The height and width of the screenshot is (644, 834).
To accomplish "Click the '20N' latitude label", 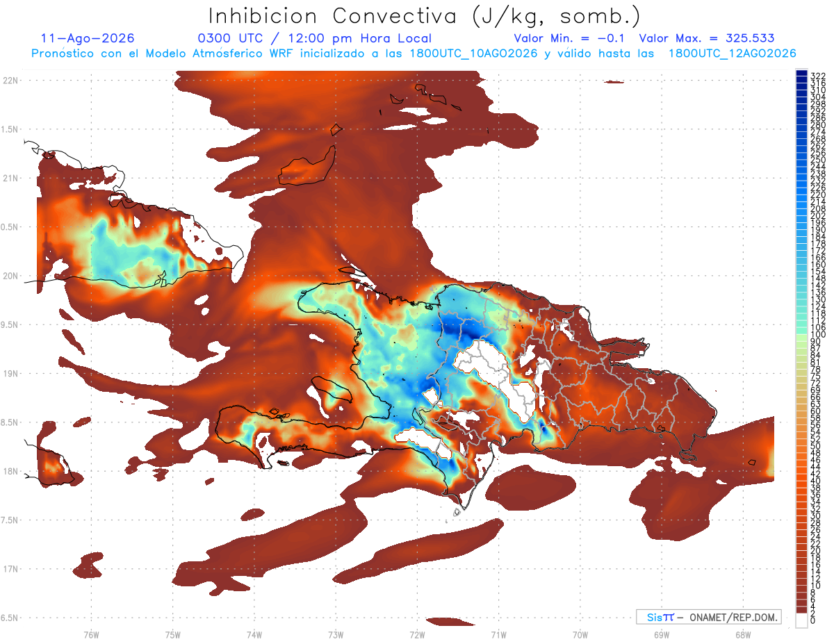I will coord(10,276).
